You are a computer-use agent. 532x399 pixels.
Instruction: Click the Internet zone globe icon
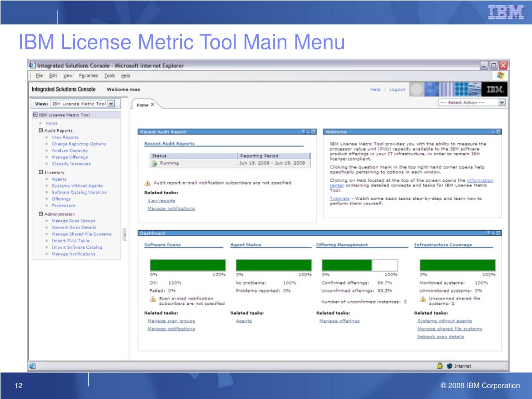point(449,366)
